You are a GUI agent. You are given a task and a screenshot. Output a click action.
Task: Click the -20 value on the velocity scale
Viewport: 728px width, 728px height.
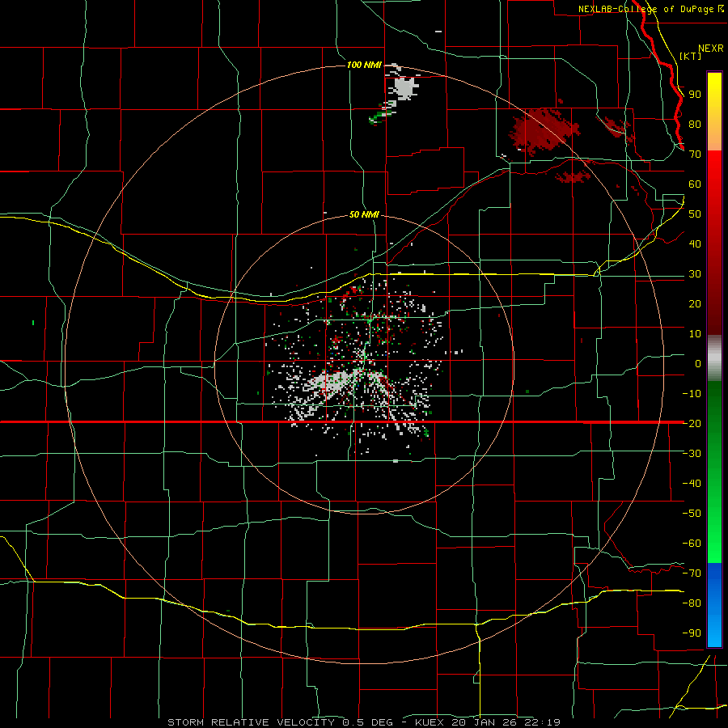click(692, 423)
